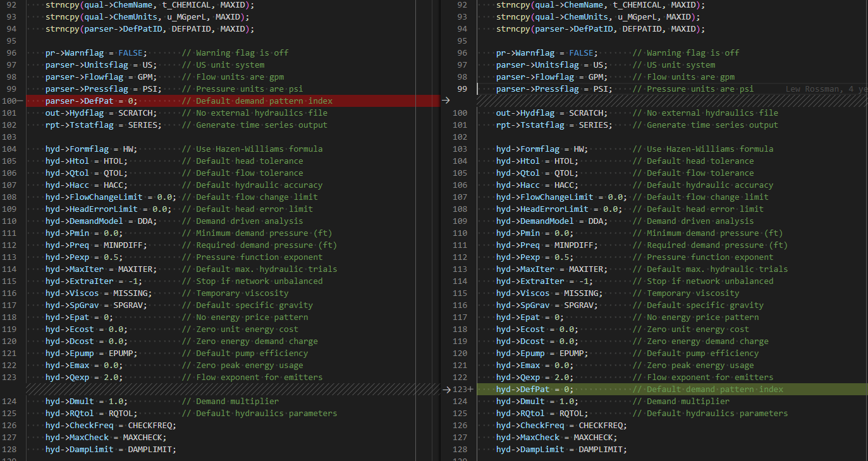Click the minus marker next to line 100
The height and width of the screenshot is (461, 868).
[21, 101]
